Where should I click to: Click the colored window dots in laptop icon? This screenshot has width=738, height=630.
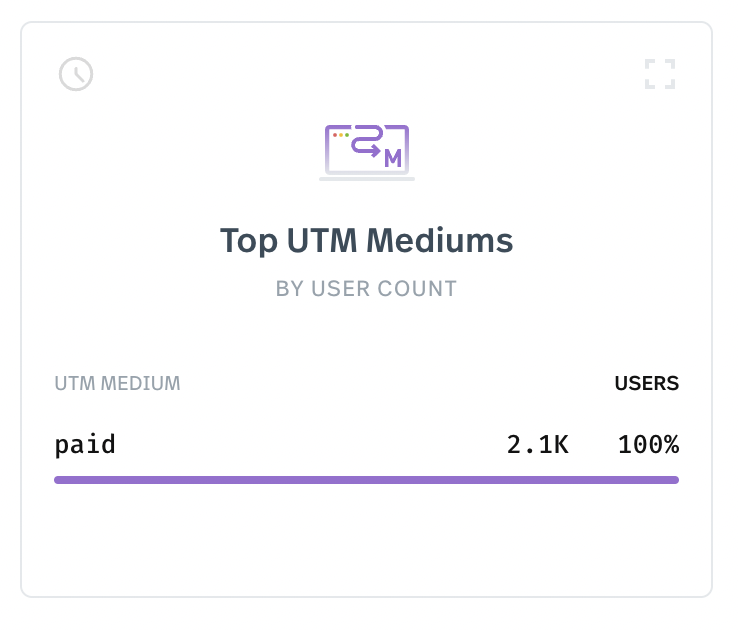click(x=341, y=135)
